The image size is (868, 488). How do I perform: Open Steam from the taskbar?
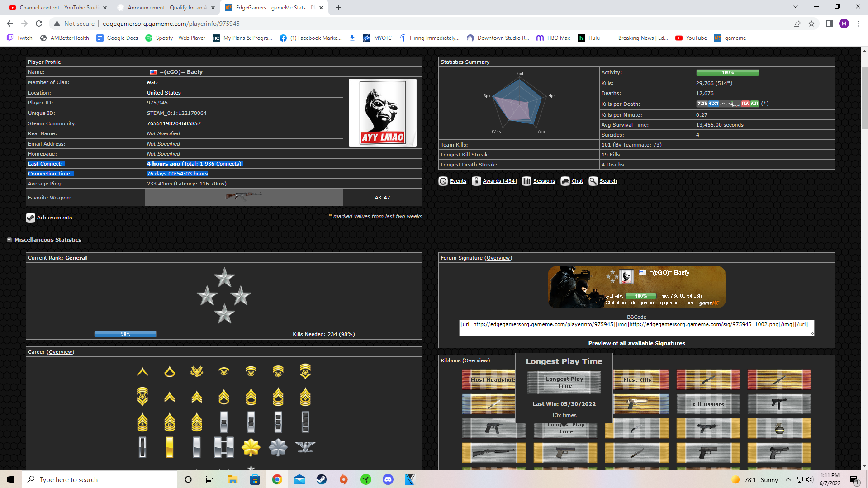tap(322, 479)
